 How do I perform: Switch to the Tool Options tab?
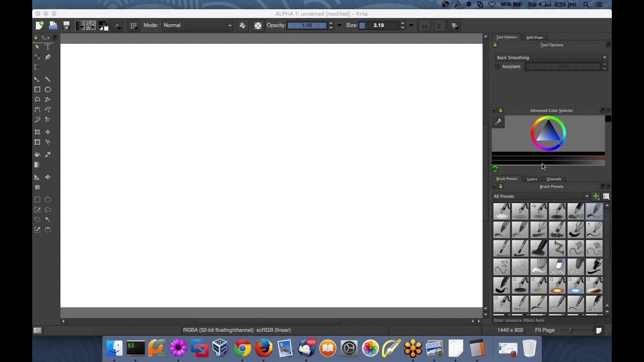coord(506,37)
